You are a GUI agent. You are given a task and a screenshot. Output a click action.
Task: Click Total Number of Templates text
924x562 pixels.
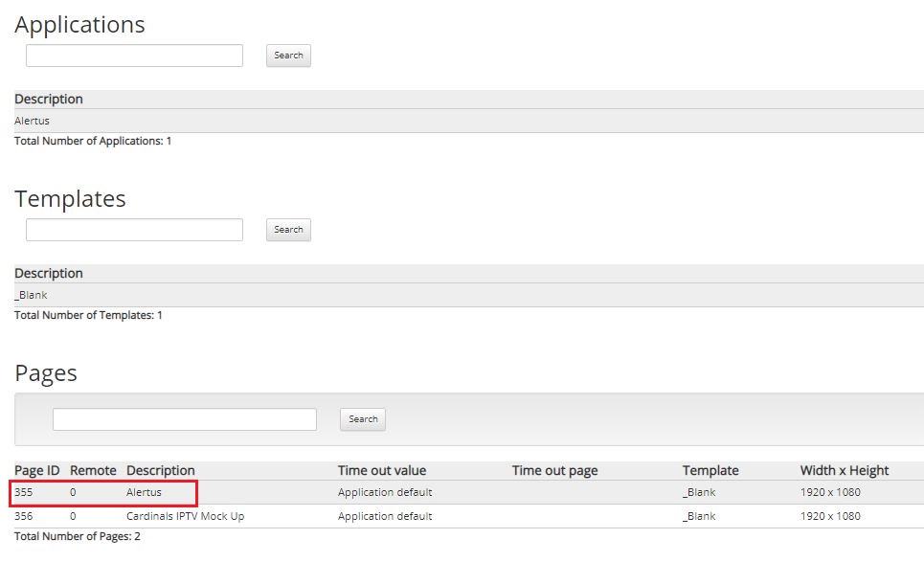(x=88, y=315)
